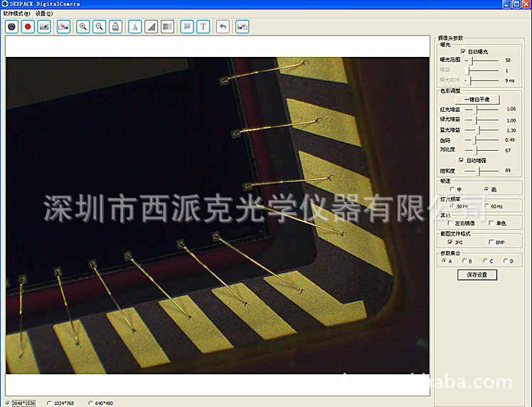
Task: Select the 2048*1536 resolution option
Action: coord(8,403)
